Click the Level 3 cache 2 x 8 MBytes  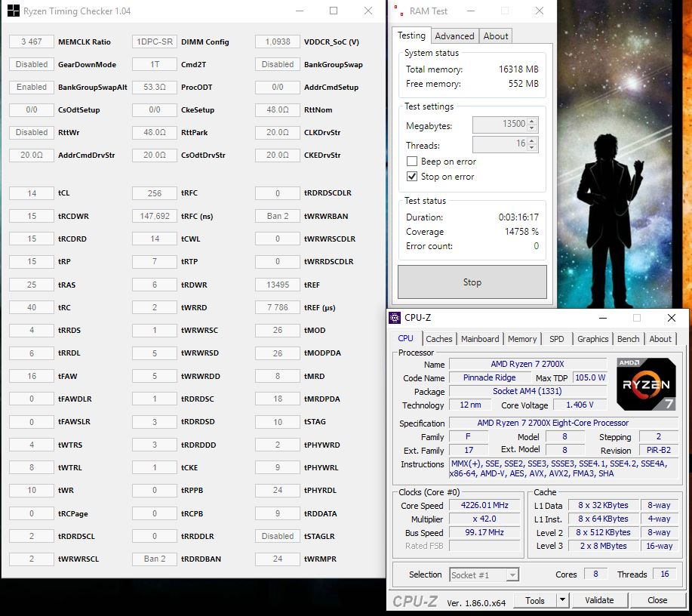point(603,546)
